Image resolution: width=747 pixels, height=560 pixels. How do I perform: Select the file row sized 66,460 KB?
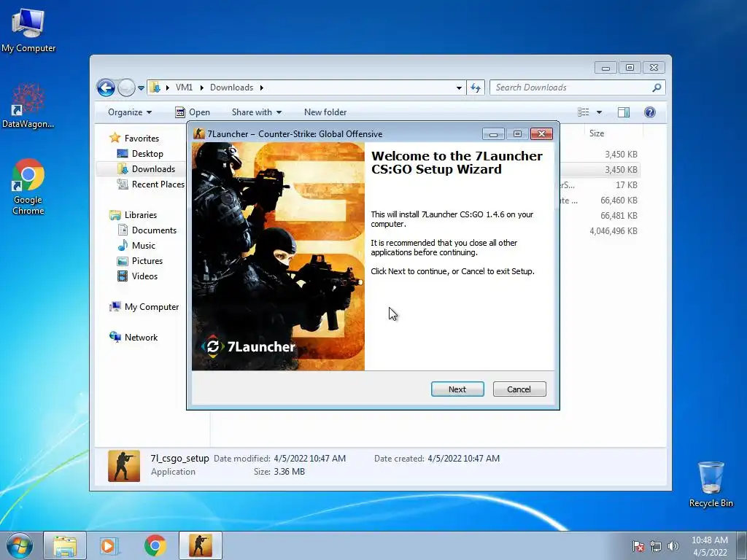pyautogui.click(x=600, y=200)
